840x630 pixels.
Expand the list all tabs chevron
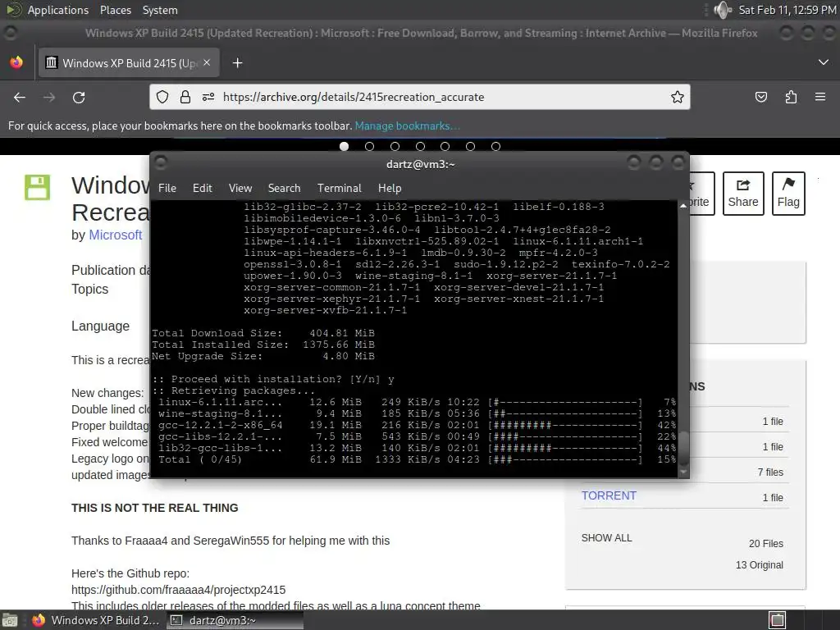click(x=824, y=62)
